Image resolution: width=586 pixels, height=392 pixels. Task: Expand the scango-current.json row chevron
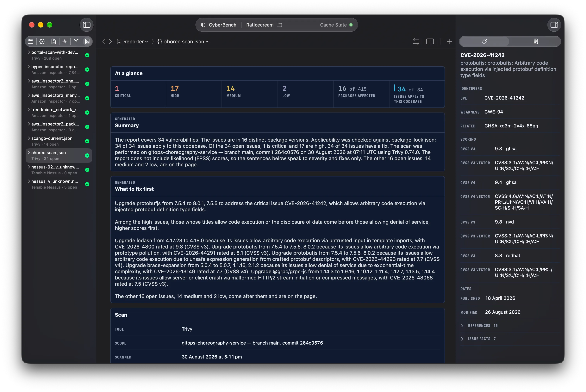29,138
